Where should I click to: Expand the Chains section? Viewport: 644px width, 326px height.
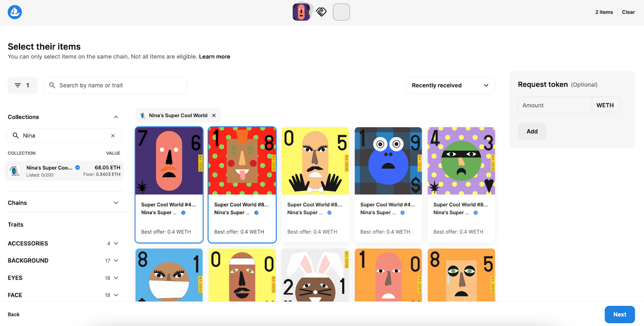click(116, 203)
